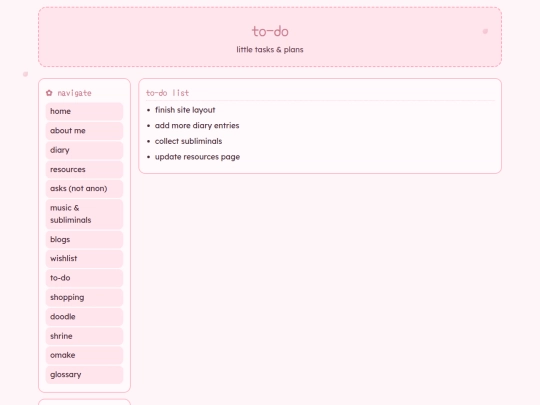Open the home navigation link

click(84, 111)
